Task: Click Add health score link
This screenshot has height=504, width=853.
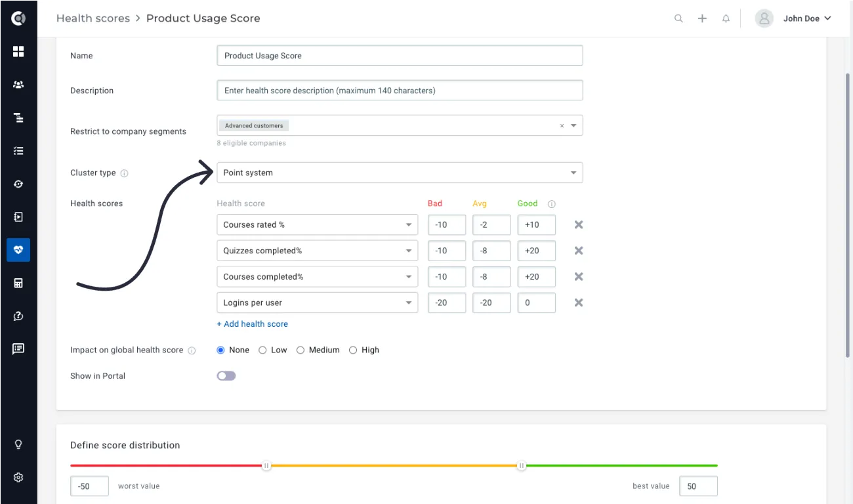Action: tap(253, 324)
